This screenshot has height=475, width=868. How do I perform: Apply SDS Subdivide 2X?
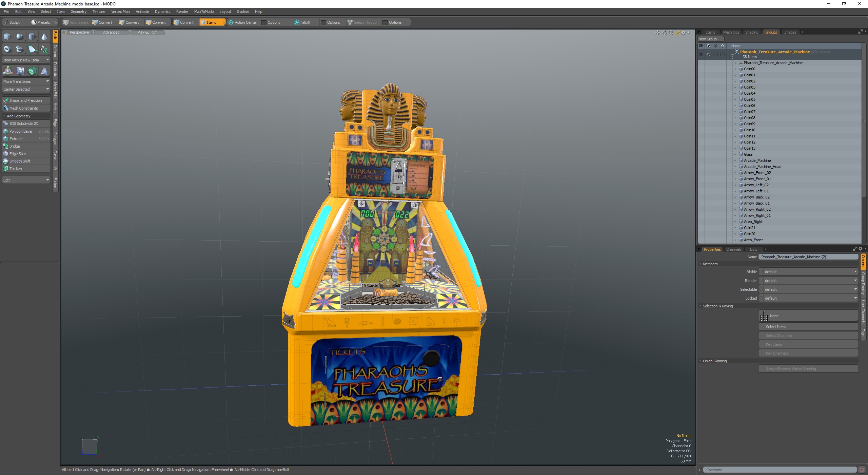[26, 123]
